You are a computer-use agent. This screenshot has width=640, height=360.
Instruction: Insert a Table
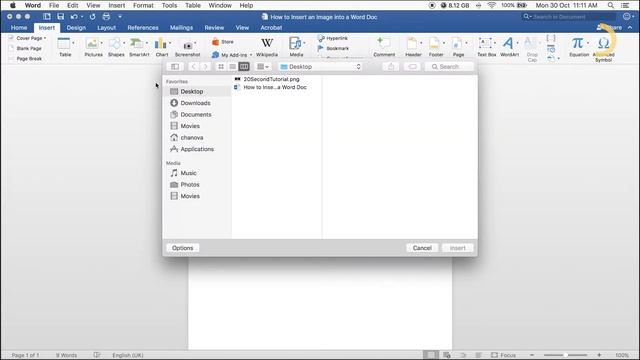coord(65,47)
